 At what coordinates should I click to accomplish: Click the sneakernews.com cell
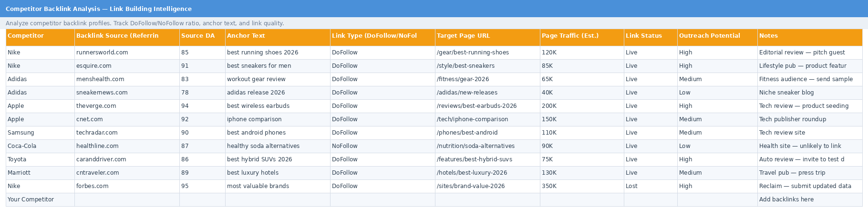[127, 93]
